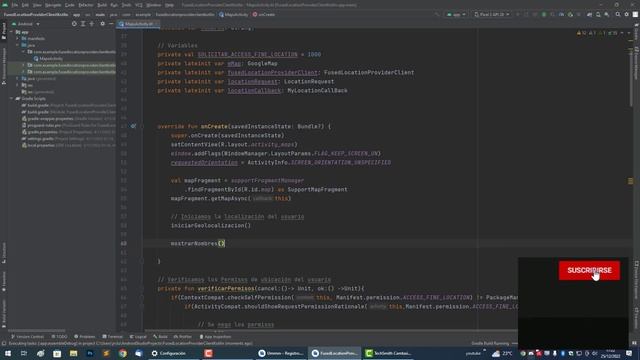The height and width of the screenshot is (360, 640).
Task: Click the green debug bug icon
Action: pos(544,14)
